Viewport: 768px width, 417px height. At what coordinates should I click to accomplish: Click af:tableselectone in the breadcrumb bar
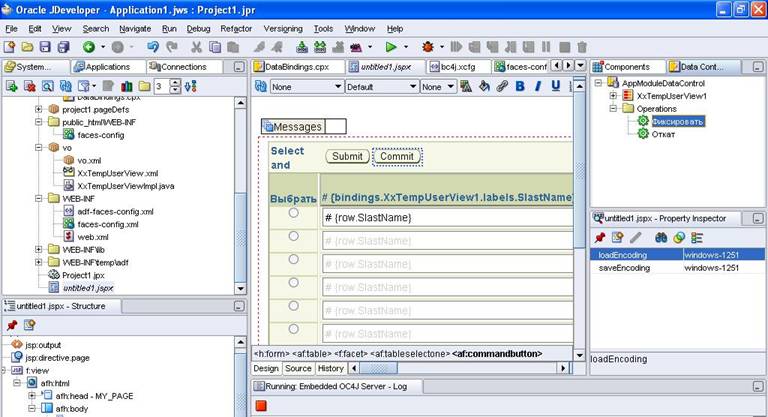tap(409, 353)
